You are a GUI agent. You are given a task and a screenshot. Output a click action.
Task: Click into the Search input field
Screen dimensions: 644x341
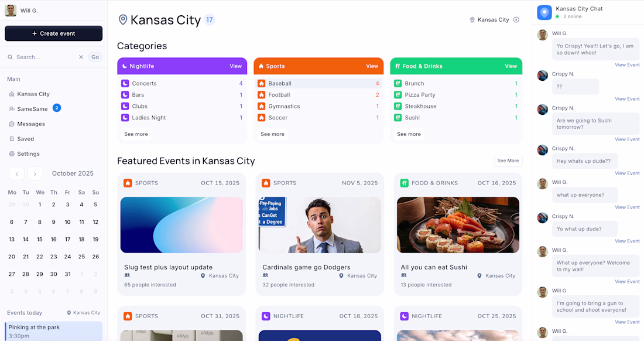click(x=45, y=57)
